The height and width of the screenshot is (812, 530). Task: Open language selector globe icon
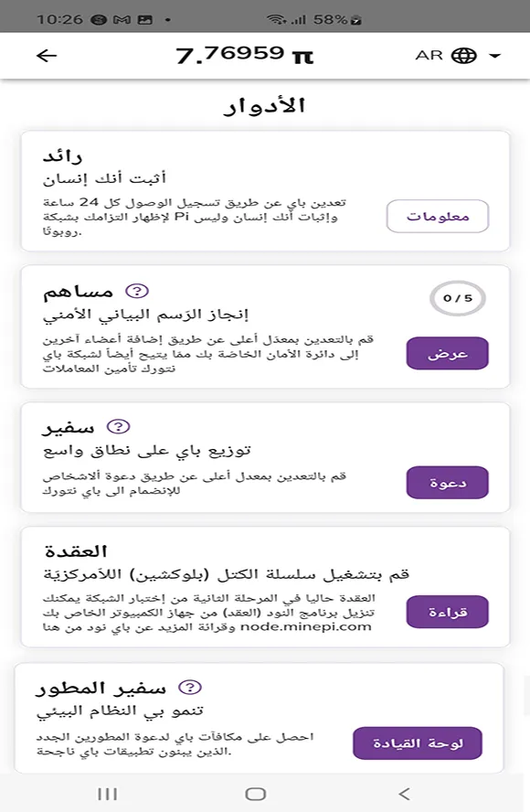tap(464, 56)
